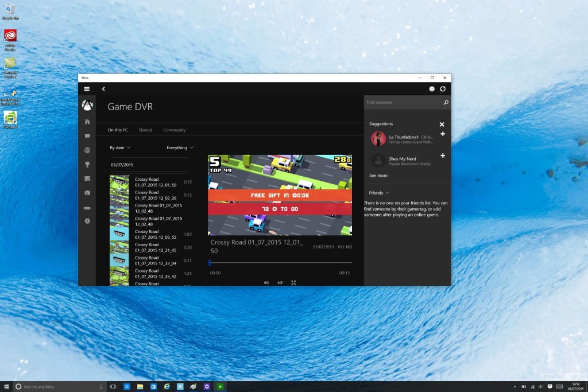Open Camtasia Studio 7 desktop icon

coord(10,68)
